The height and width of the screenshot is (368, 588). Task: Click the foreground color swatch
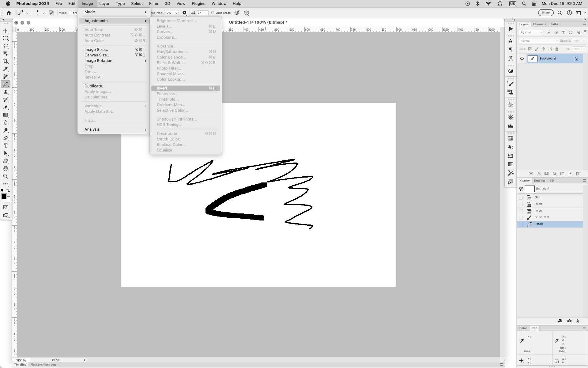[x=4, y=197]
